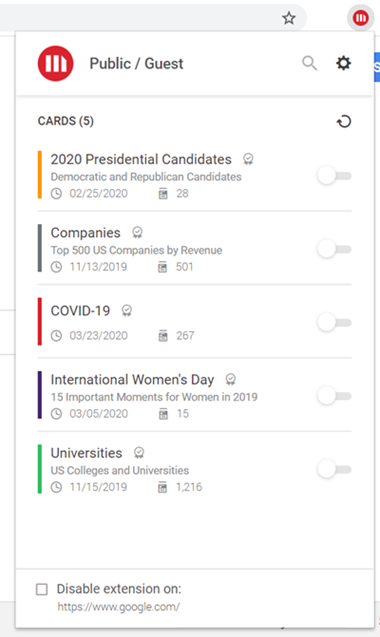380x637 pixels.
Task: Select the International Women's Day card title
Action: [132, 379]
